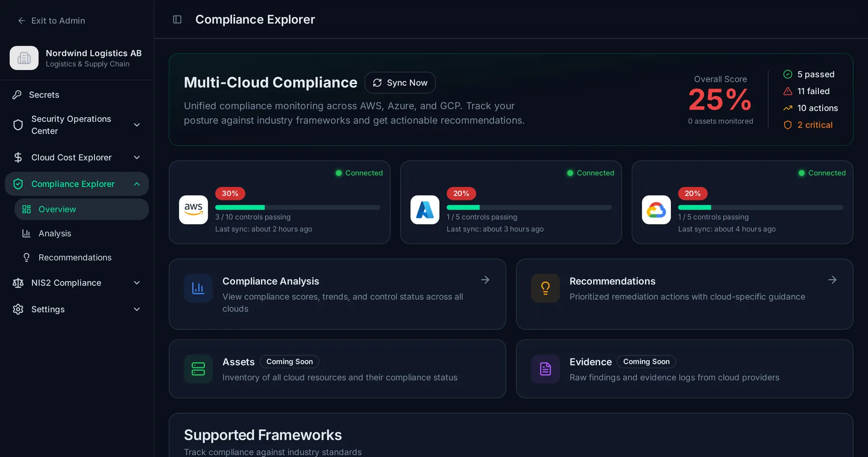Click Exit to Admin link

coord(52,21)
